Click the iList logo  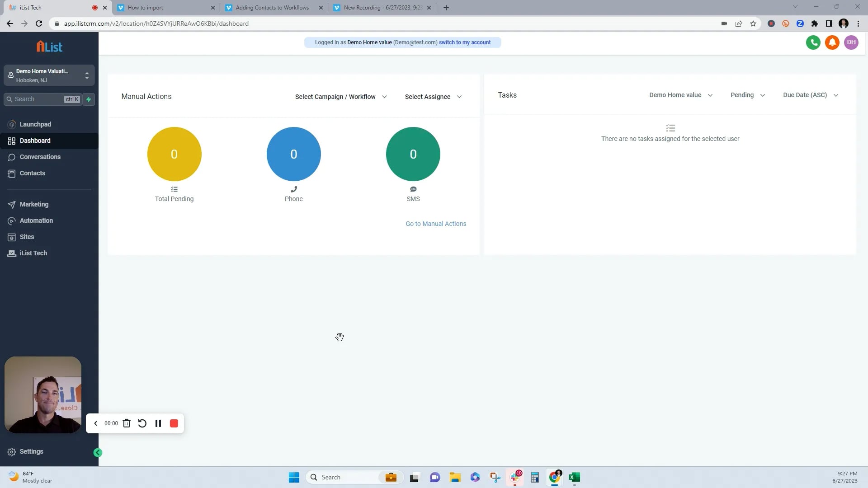[x=49, y=47]
